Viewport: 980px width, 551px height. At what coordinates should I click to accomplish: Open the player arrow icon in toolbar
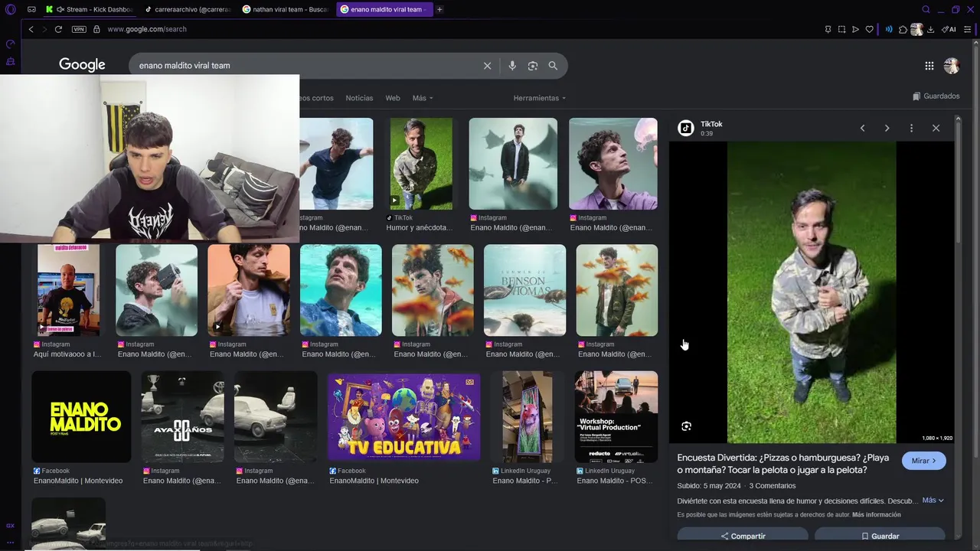(x=855, y=29)
